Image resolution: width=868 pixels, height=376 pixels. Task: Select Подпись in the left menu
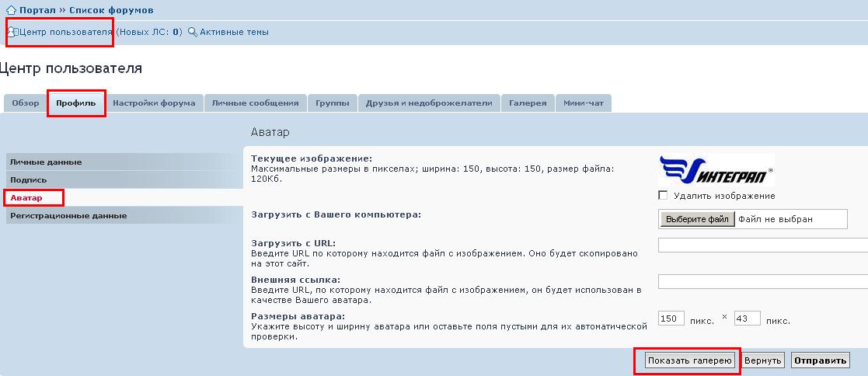(29, 180)
